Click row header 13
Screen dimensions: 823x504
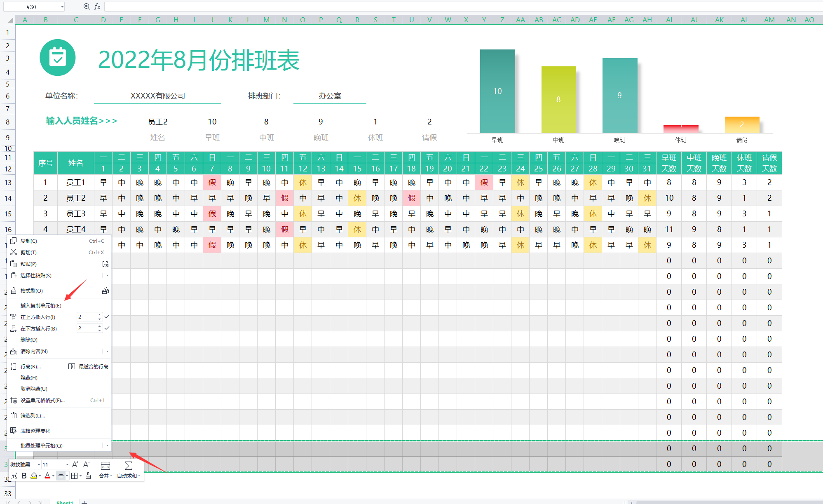click(x=8, y=183)
